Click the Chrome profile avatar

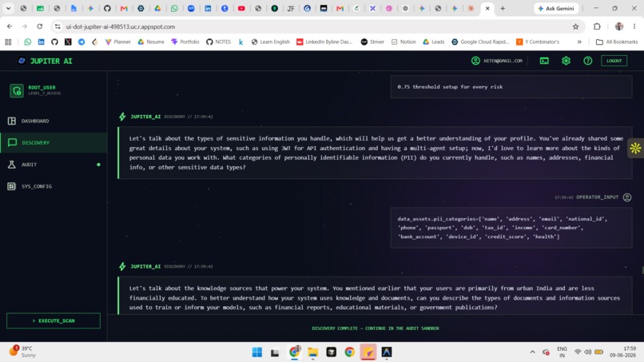click(x=619, y=26)
